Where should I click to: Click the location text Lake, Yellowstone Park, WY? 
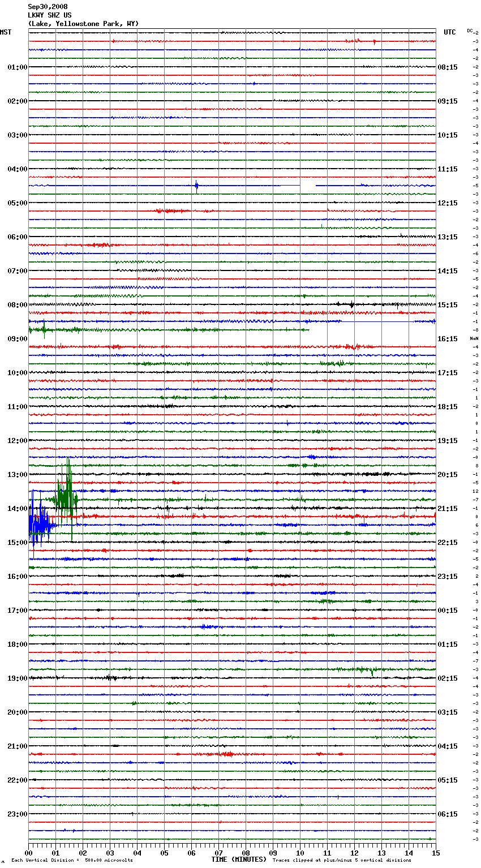tap(83, 24)
